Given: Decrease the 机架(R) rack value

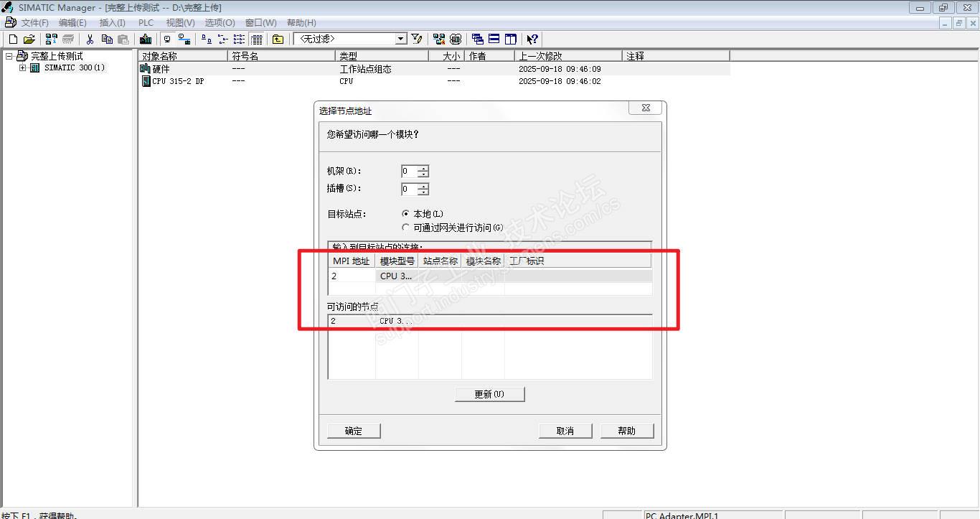Looking at the screenshot, I should click(x=423, y=174).
